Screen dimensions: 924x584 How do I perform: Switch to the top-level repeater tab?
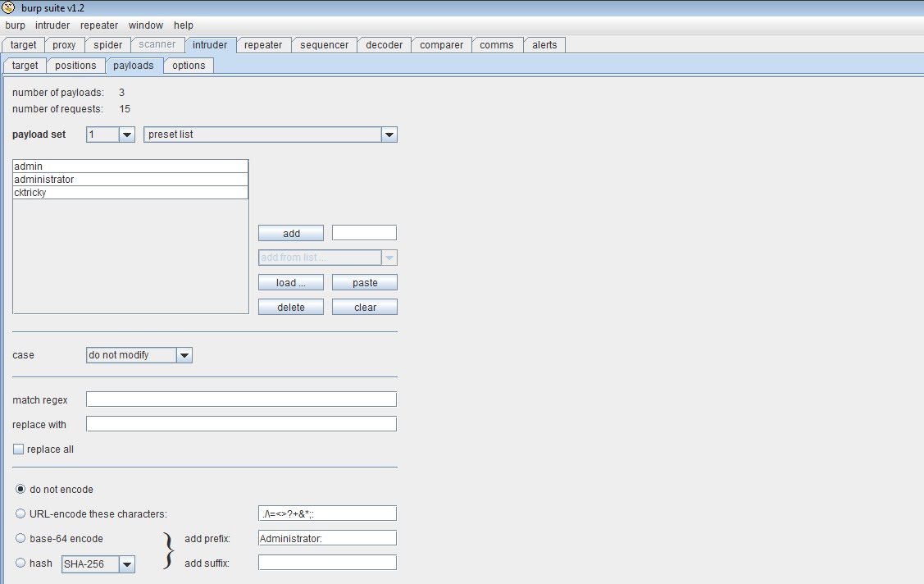263,45
